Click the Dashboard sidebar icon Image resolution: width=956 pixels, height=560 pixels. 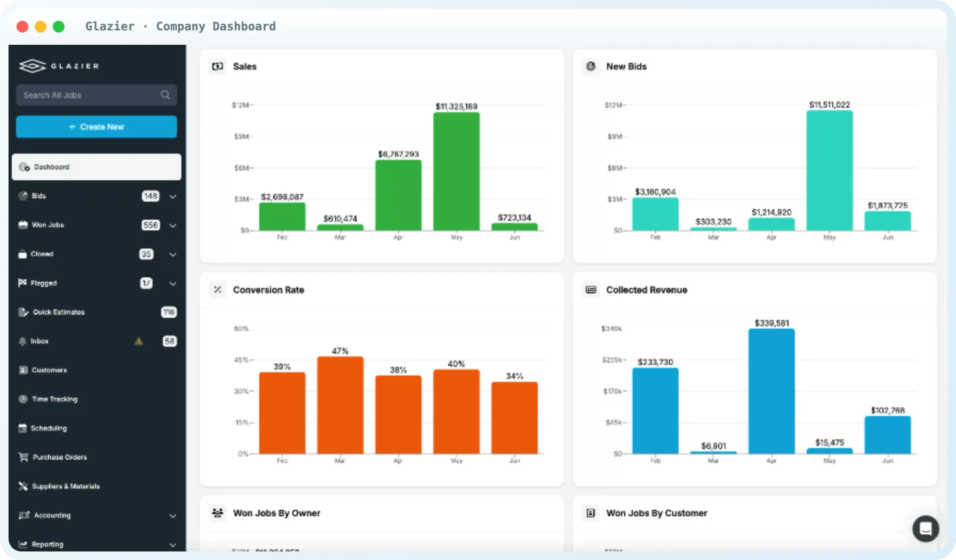coord(24,167)
